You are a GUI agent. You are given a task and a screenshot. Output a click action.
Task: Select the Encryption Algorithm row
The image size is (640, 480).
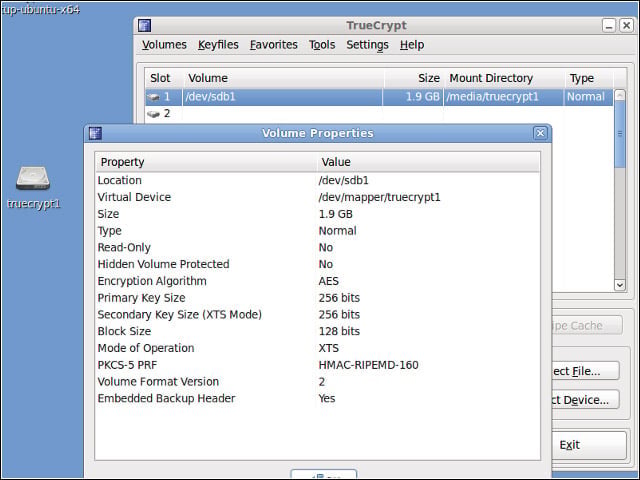tap(318, 281)
